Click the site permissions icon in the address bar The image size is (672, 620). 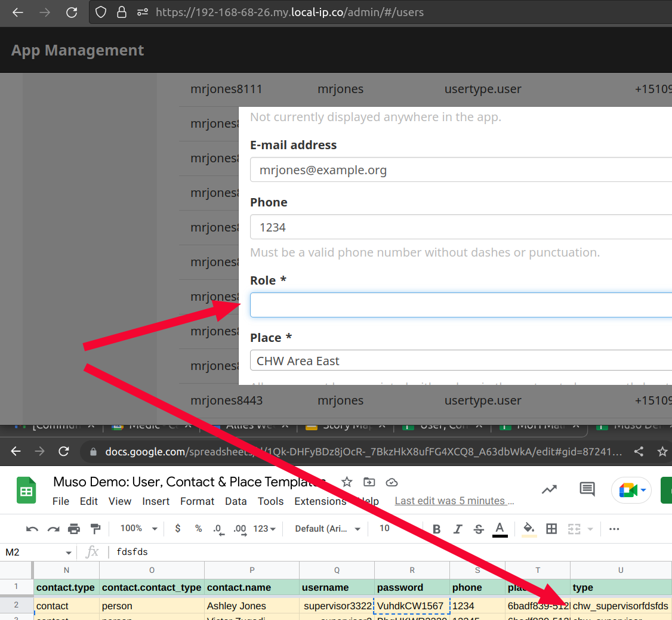143,12
